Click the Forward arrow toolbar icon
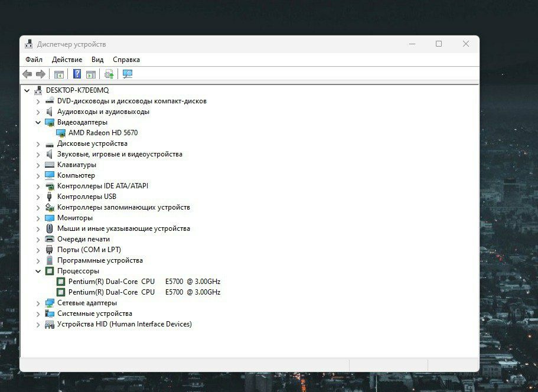Screen dimensions: 538x392 (41, 74)
